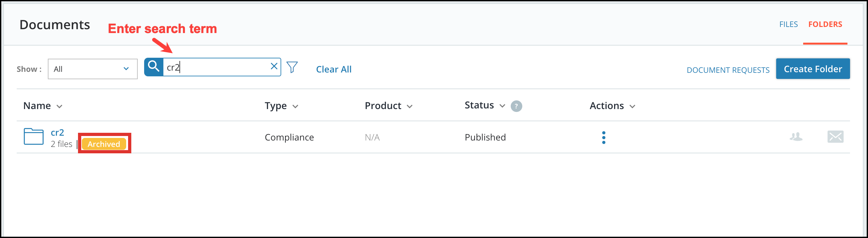
Task: Expand the Actions column chevron
Action: pyautogui.click(x=632, y=106)
